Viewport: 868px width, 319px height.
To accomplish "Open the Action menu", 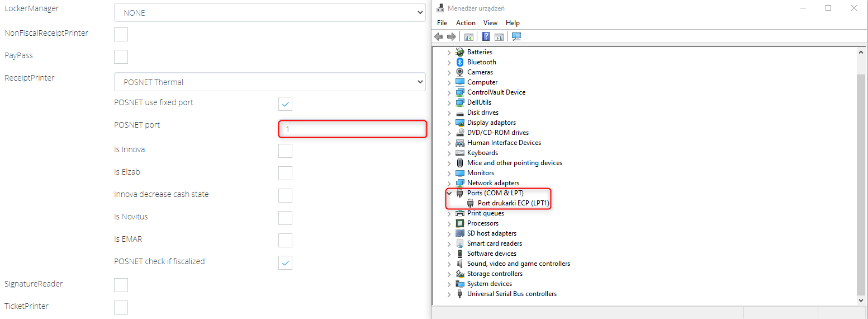I will click(466, 23).
